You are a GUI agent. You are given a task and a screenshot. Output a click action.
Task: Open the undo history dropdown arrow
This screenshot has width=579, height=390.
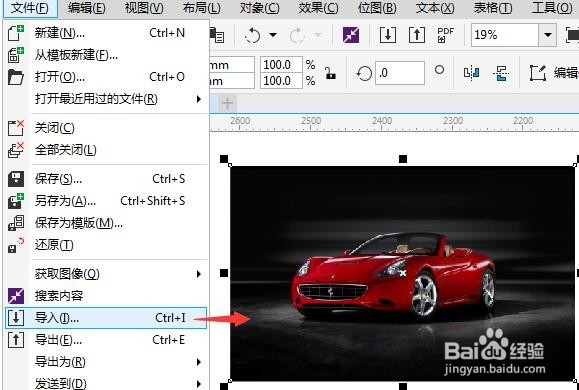click(x=273, y=35)
